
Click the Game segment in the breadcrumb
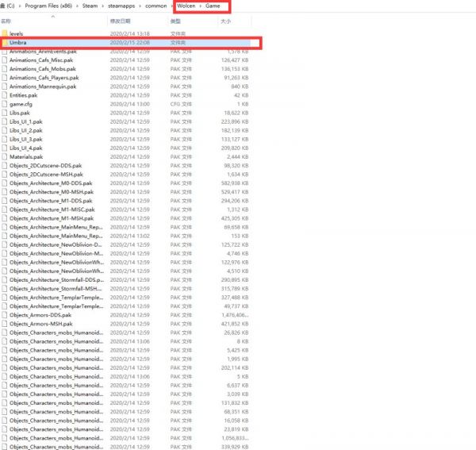213,6
